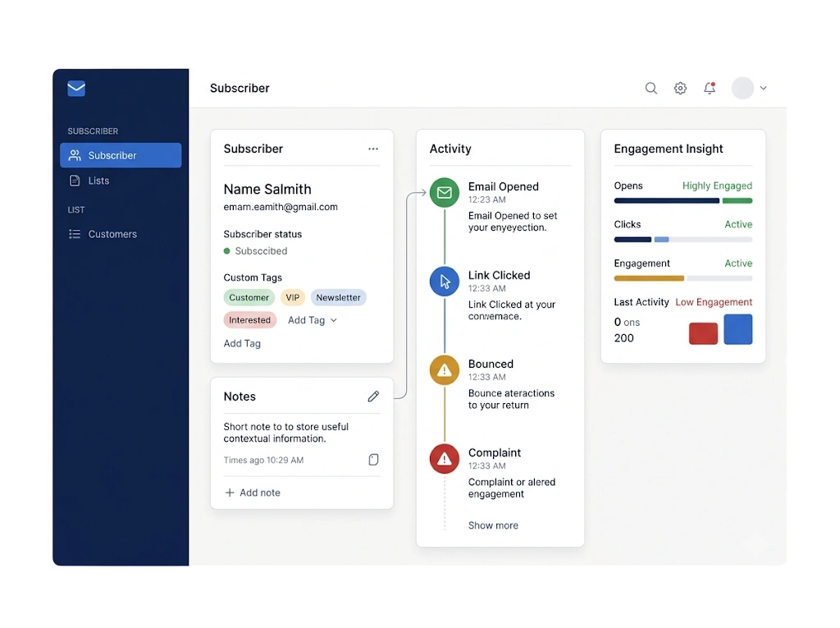Open the Add Tag dropdown
840x628 pixels.
click(x=313, y=319)
